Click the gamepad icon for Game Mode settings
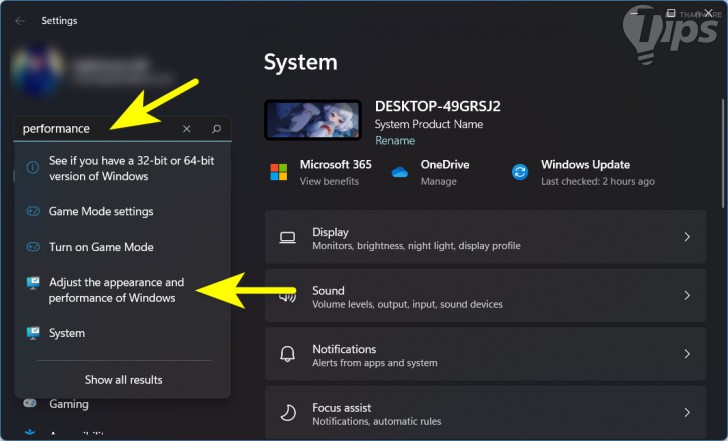This screenshot has height=441, width=728. (x=32, y=211)
